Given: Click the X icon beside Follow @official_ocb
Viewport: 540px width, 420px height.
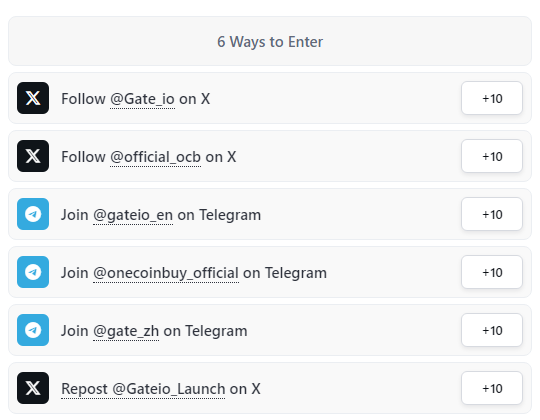Looking at the screenshot, I should pyautogui.click(x=33, y=156).
